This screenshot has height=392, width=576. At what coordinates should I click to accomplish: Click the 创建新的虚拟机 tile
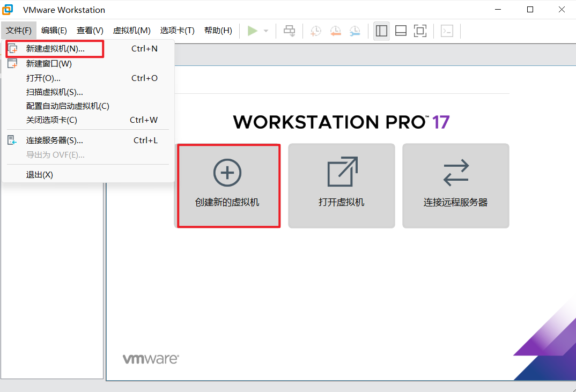click(x=228, y=186)
